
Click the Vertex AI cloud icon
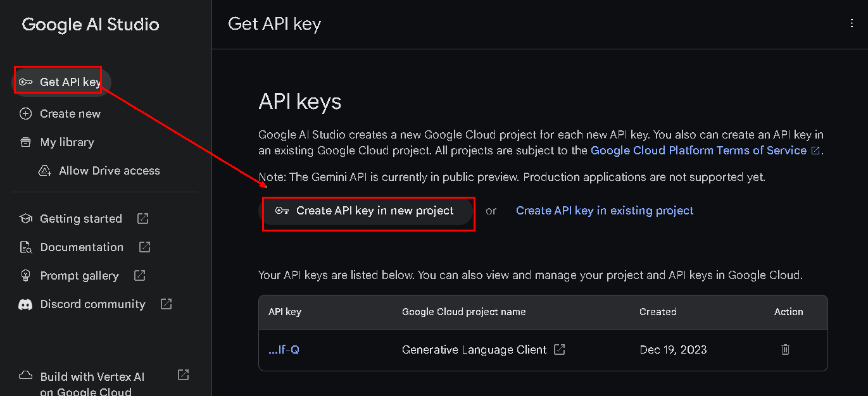pyautogui.click(x=25, y=375)
